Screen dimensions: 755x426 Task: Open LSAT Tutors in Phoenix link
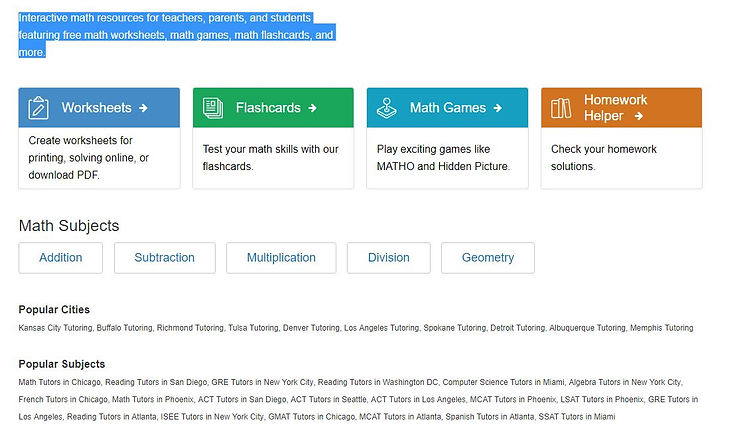(602, 400)
